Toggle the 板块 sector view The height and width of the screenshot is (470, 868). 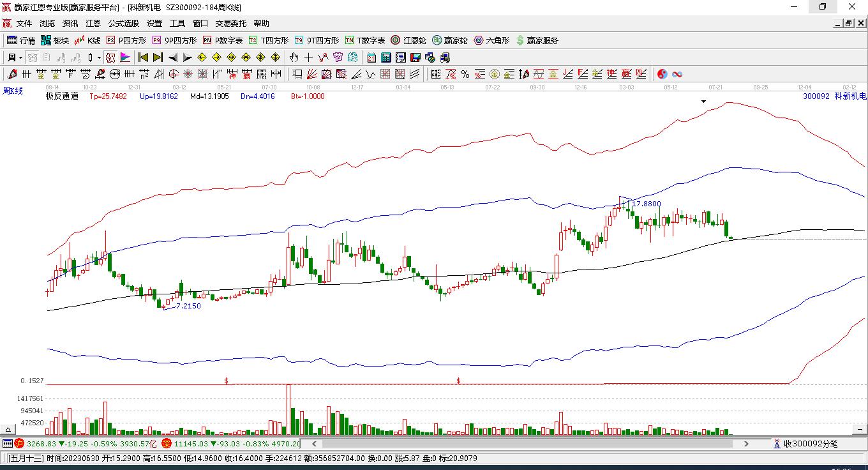coord(54,40)
